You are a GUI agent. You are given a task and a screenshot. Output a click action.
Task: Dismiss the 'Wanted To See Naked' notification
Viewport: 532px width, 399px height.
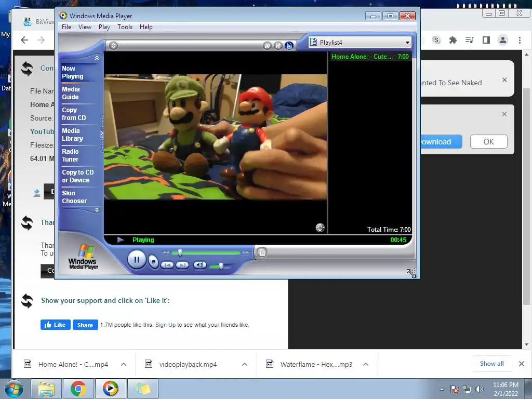pyautogui.click(x=504, y=79)
